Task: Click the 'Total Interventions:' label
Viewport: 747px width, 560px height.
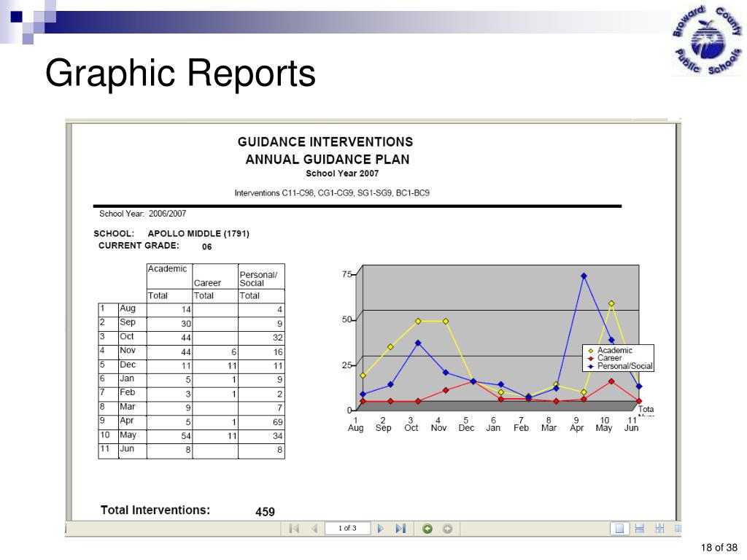Action: tap(155, 510)
